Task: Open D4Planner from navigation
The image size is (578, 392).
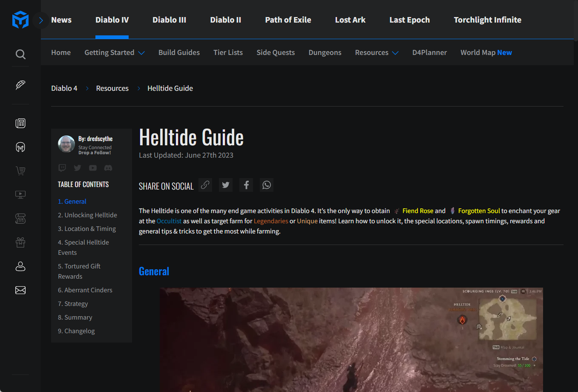Action: point(429,52)
